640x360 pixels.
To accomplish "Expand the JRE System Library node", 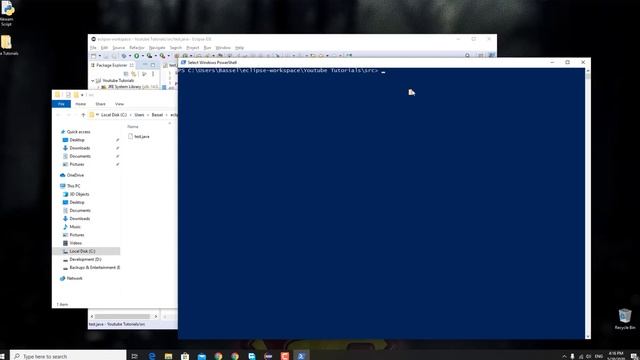I will 98,87.
